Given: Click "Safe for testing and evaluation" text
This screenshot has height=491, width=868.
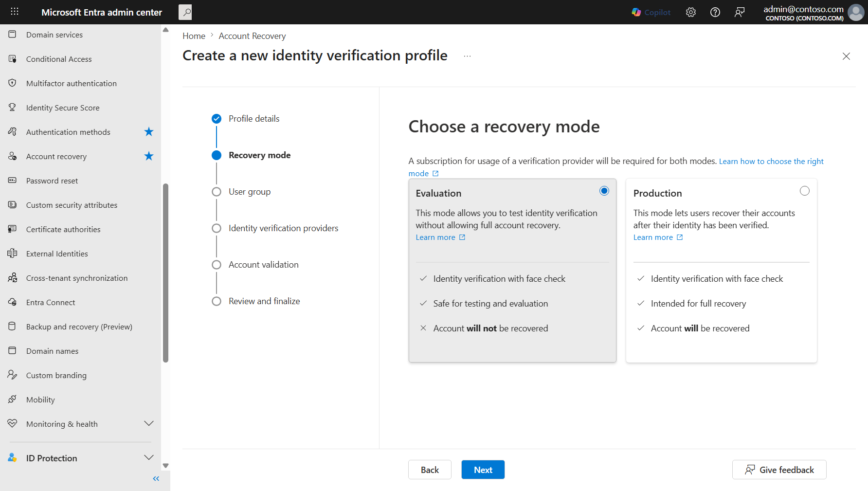Looking at the screenshot, I should click(x=490, y=304).
